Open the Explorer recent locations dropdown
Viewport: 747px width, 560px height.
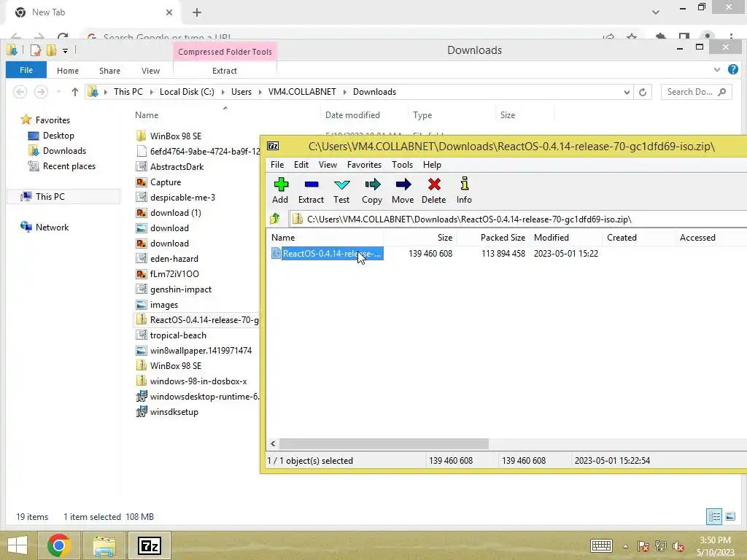[x=58, y=92]
